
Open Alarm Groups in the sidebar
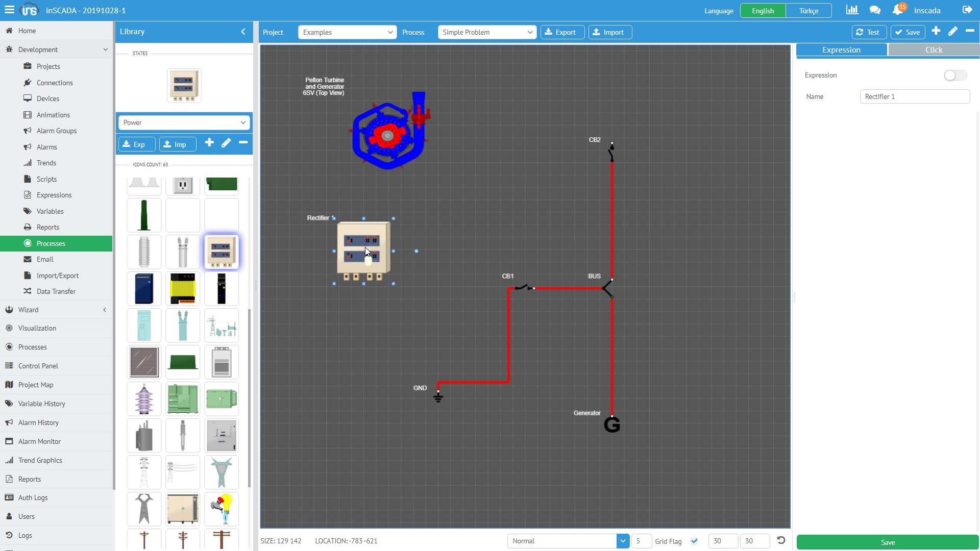point(56,131)
